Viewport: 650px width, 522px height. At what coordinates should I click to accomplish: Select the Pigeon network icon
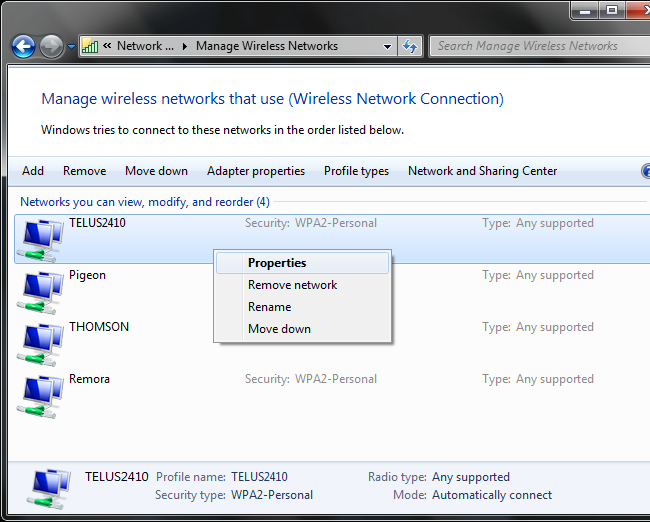[x=40, y=293]
